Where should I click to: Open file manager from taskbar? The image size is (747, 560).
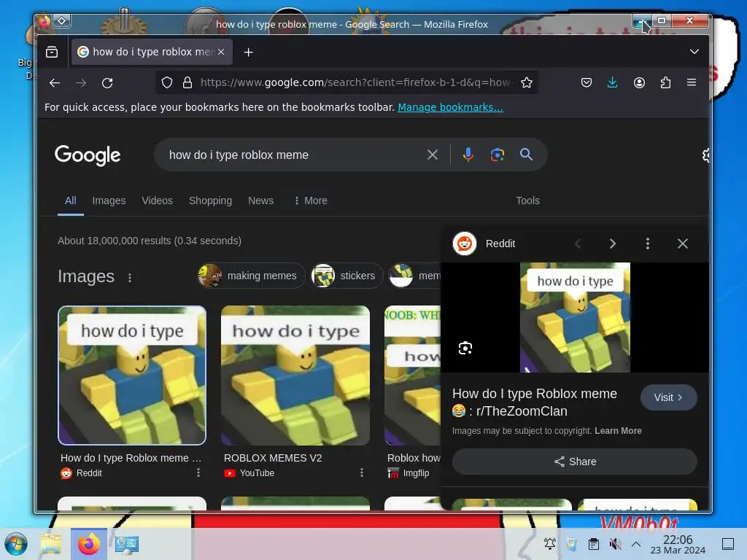(51, 544)
